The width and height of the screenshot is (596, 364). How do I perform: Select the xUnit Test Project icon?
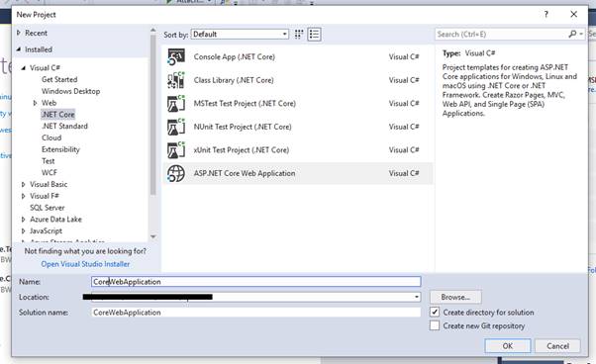coord(176,150)
